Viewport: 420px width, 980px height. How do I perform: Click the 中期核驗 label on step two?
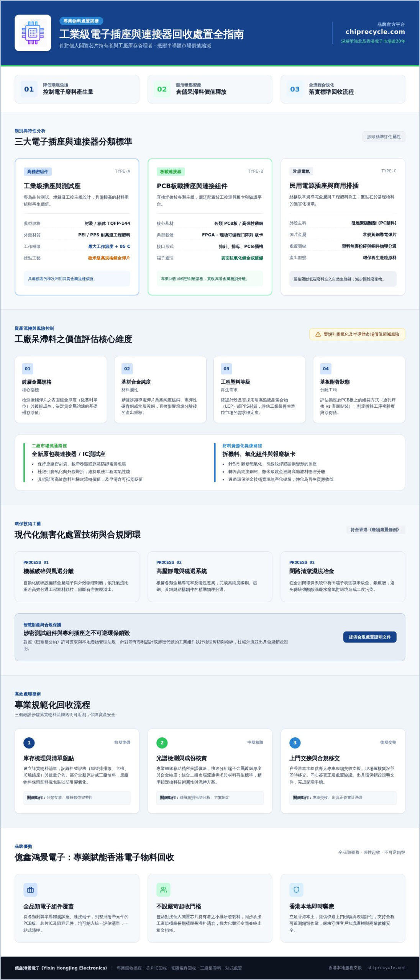pyautogui.click(x=255, y=743)
